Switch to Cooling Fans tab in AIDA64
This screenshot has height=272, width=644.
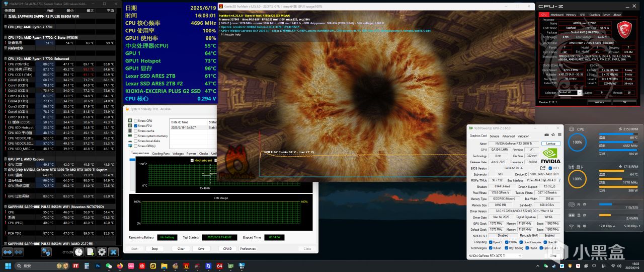tap(161, 153)
